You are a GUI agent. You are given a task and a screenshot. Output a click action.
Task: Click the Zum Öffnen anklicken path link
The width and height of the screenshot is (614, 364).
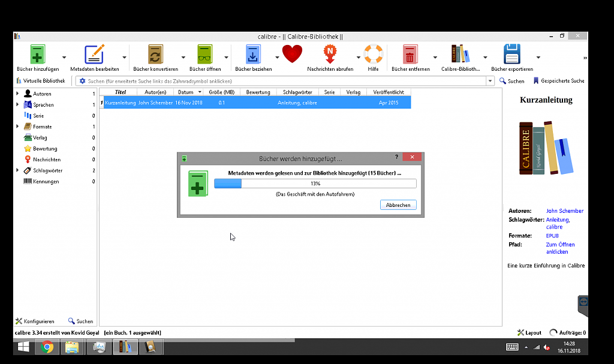click(561, 248)
